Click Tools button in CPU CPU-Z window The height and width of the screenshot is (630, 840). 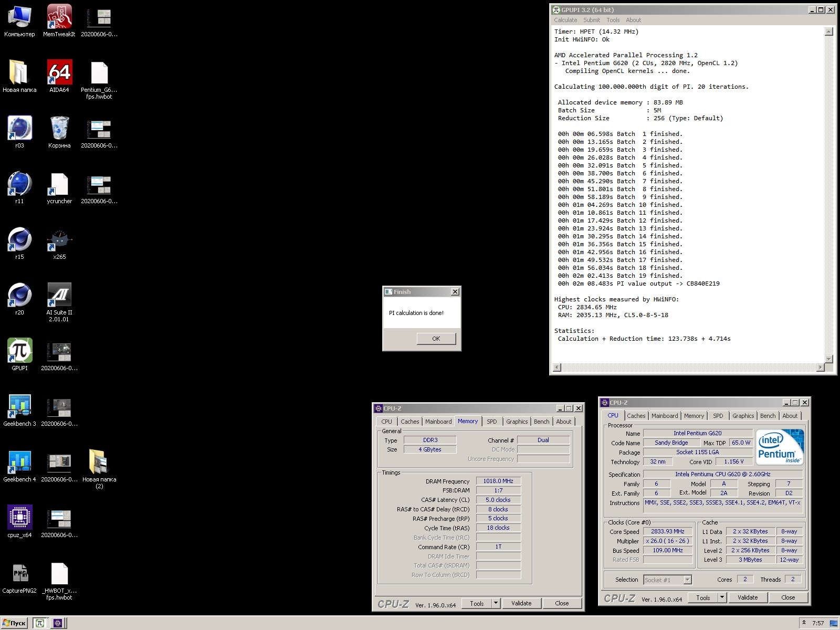coord(703,597)
